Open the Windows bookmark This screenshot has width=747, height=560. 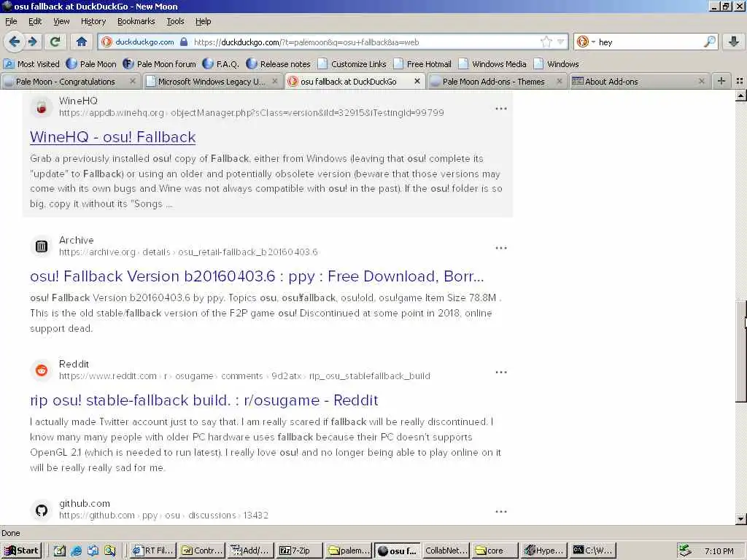557,64
